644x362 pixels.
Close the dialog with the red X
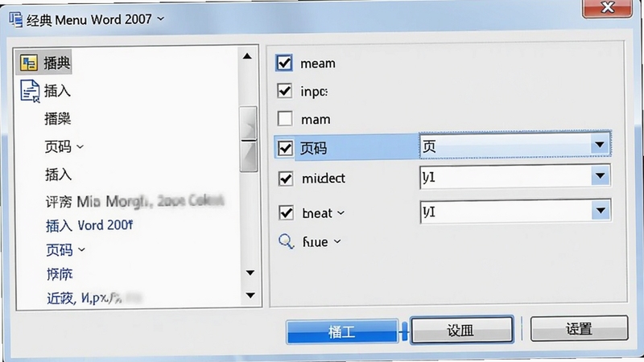pos(607,8)
